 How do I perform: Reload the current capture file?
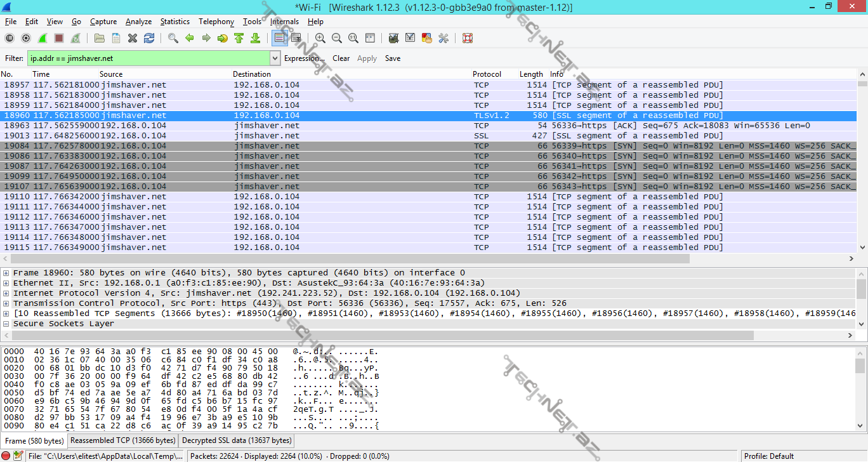149,38
